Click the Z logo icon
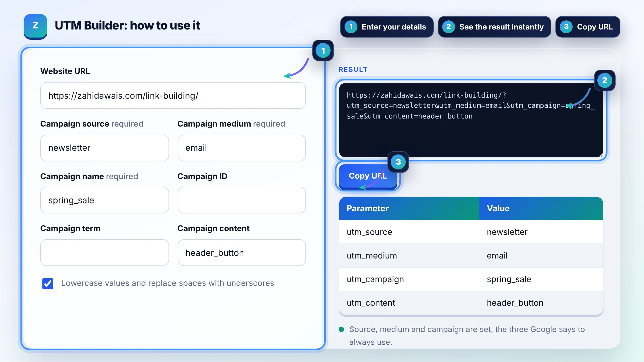Viewport: 644px width, 362px height. point(35,26)
